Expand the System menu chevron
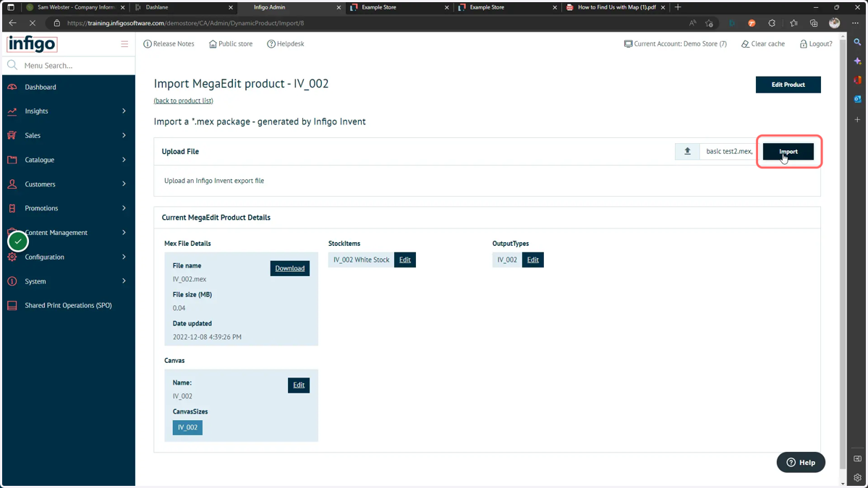 [124, 281]
